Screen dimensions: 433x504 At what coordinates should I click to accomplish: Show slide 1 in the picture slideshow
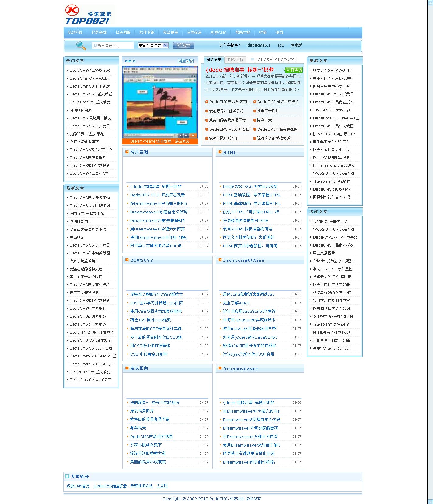click(180, 135)
